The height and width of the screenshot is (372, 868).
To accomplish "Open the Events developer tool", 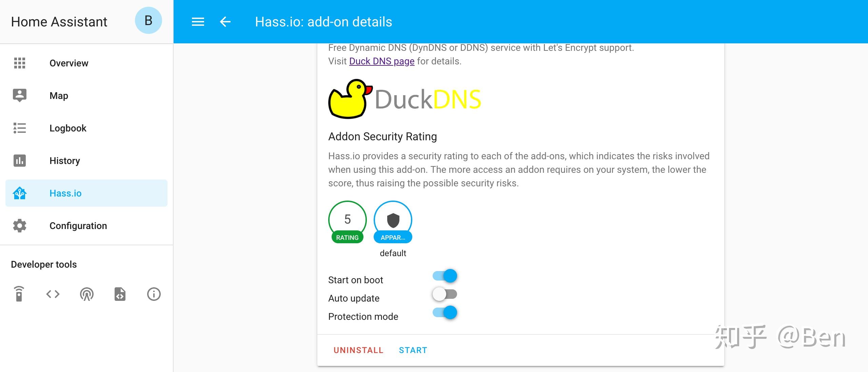I will click(87, 294).
